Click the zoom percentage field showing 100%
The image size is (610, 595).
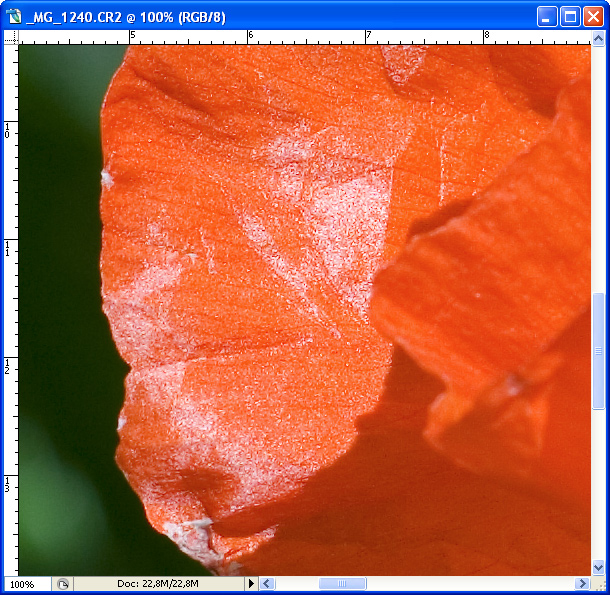point(27,584)
